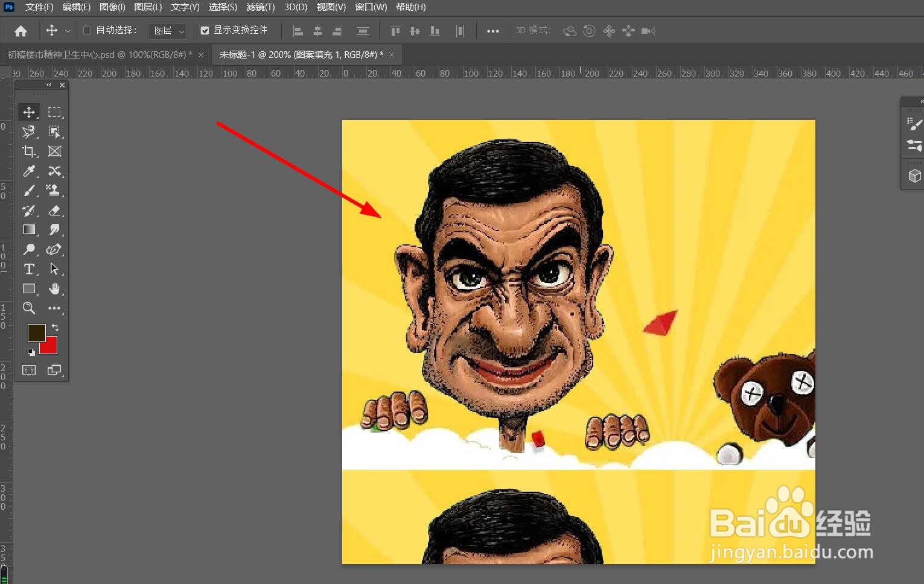
Task: Open the Move tool preset picker arrow
Action: click(68, 31)
